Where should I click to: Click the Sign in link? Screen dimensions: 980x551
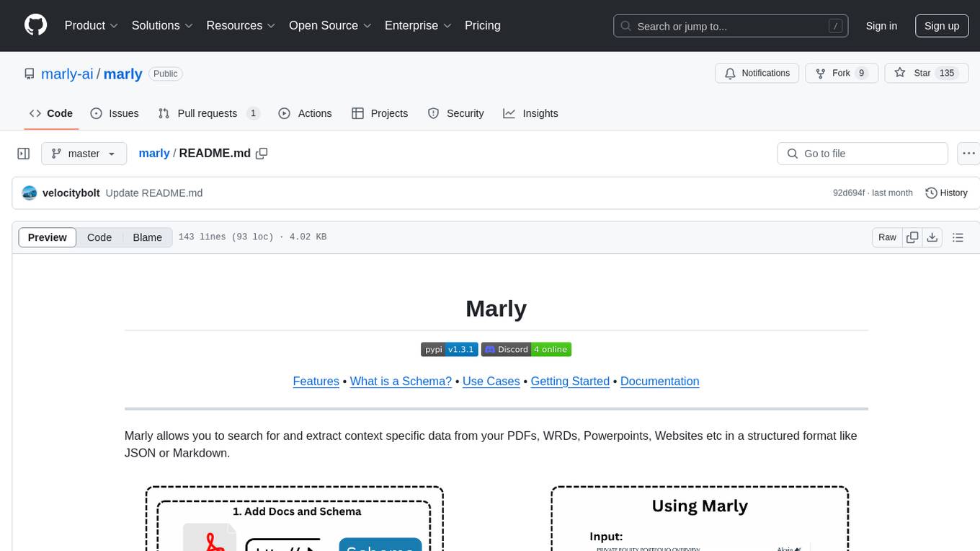tap(881, 26)
